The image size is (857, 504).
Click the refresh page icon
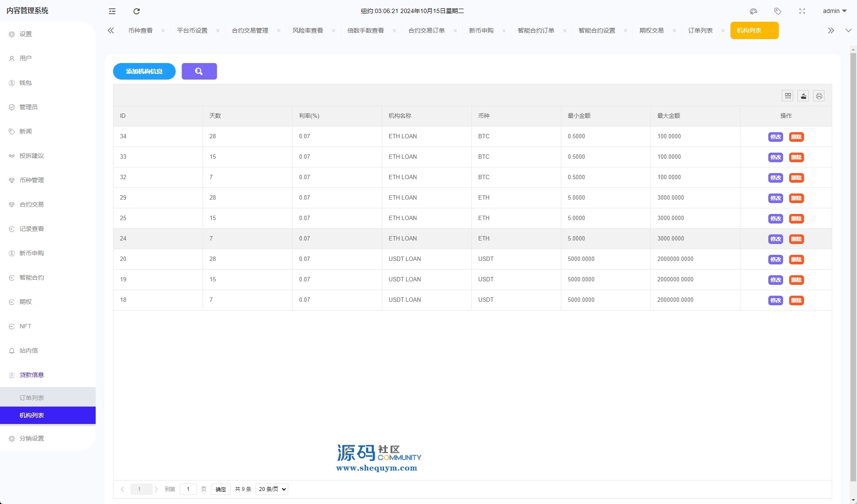(137, 11)
